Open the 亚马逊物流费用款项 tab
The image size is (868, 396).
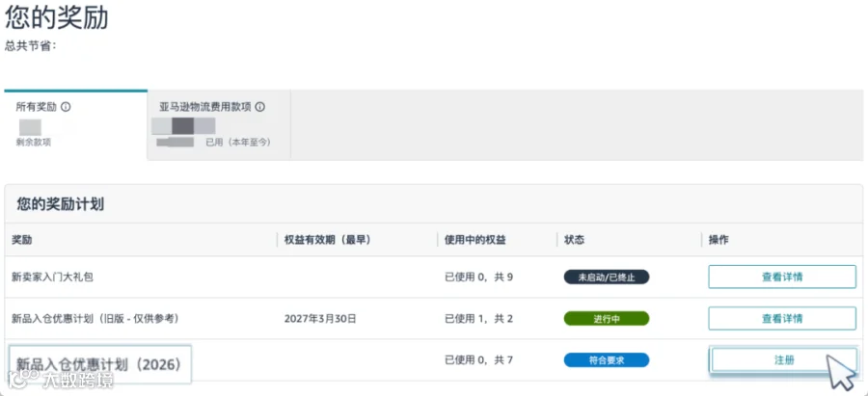(x=219, y=125)
